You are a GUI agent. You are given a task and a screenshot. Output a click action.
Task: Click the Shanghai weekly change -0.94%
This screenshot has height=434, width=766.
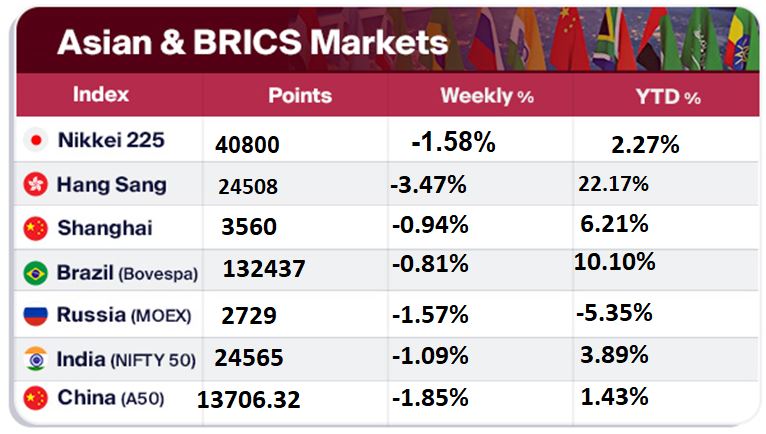[429, 226]
